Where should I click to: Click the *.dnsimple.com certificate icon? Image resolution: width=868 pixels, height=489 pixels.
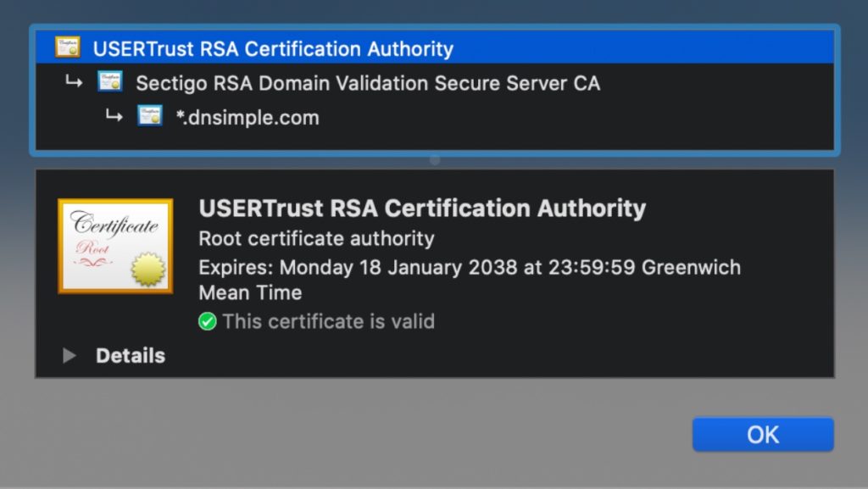click(x=150, y=116)
